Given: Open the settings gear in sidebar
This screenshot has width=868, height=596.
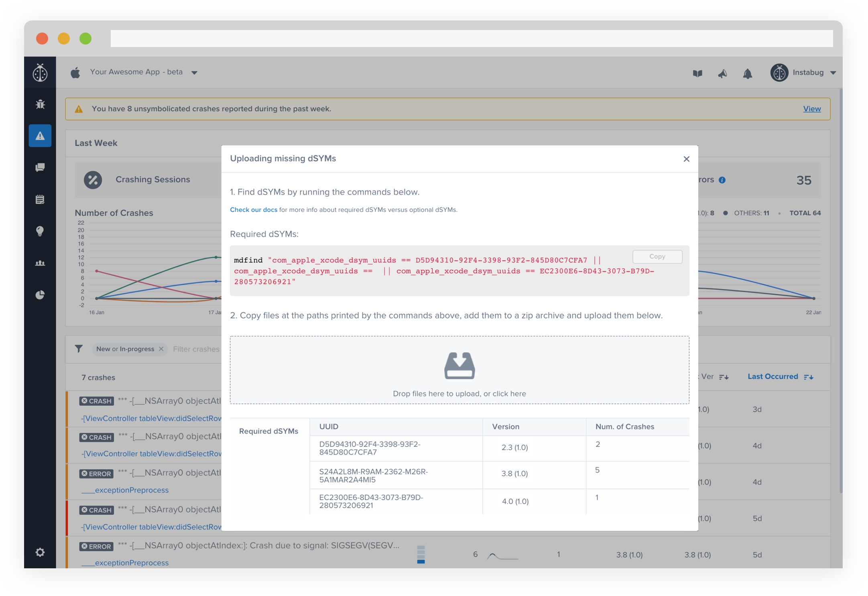Looking at the screenshot, I should coord(40,552).
